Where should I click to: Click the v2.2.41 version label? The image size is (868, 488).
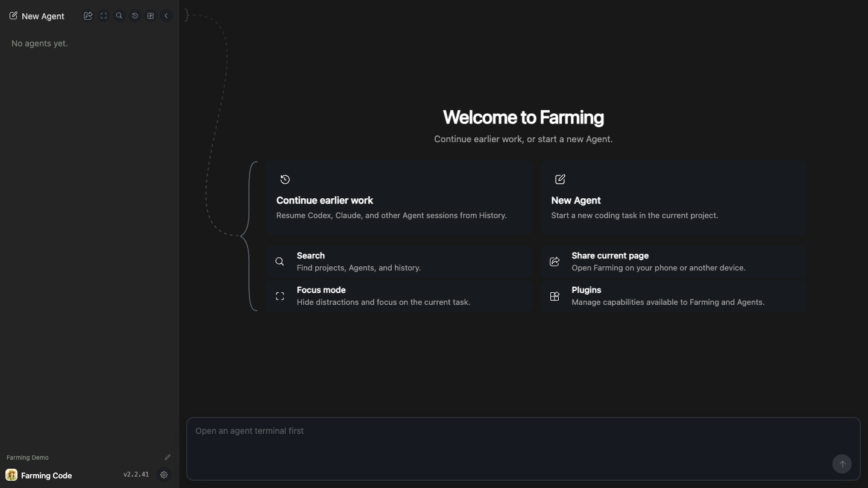point(136,475)
